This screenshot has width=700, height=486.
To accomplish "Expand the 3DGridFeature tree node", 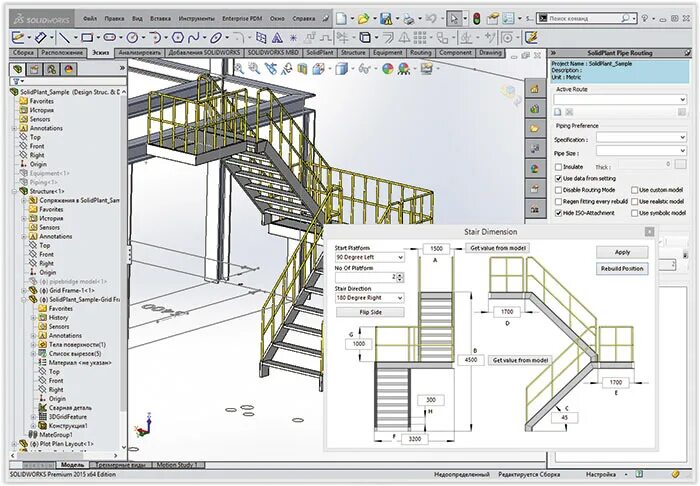I will coord(33,417).
